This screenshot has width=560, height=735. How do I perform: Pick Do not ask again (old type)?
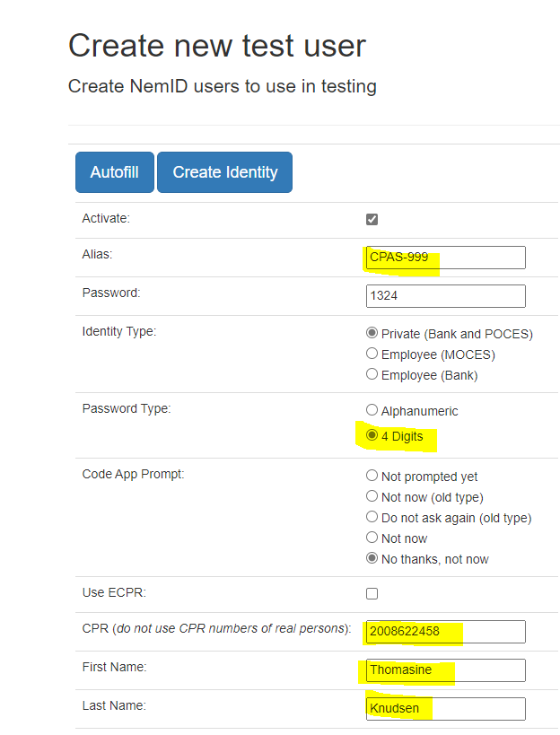coord(372,518)
